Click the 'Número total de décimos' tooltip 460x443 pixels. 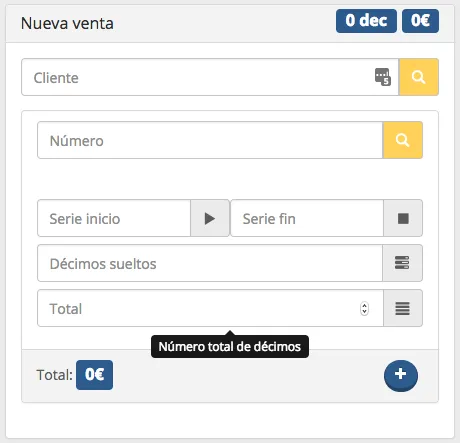230,346
